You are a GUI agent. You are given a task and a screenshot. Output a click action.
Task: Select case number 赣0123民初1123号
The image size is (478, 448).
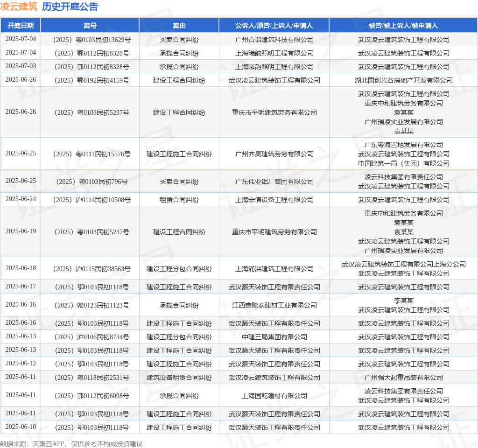click(92, 305)
